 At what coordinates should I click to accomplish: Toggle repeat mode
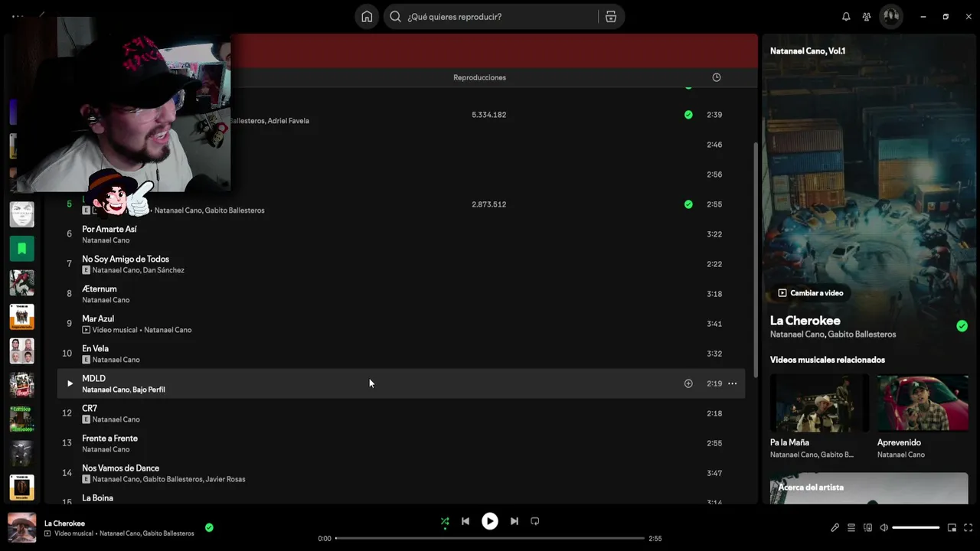535,521
